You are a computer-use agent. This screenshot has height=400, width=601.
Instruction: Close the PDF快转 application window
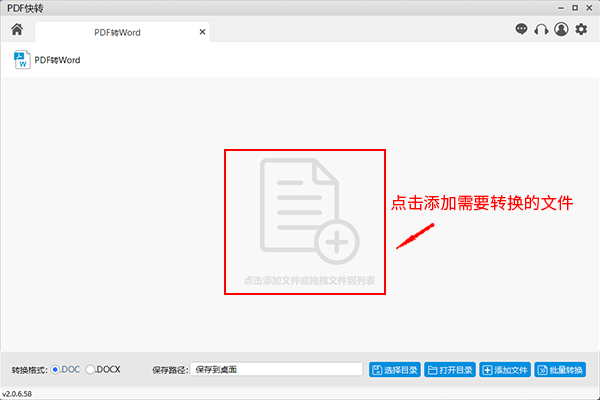[589, 8]
